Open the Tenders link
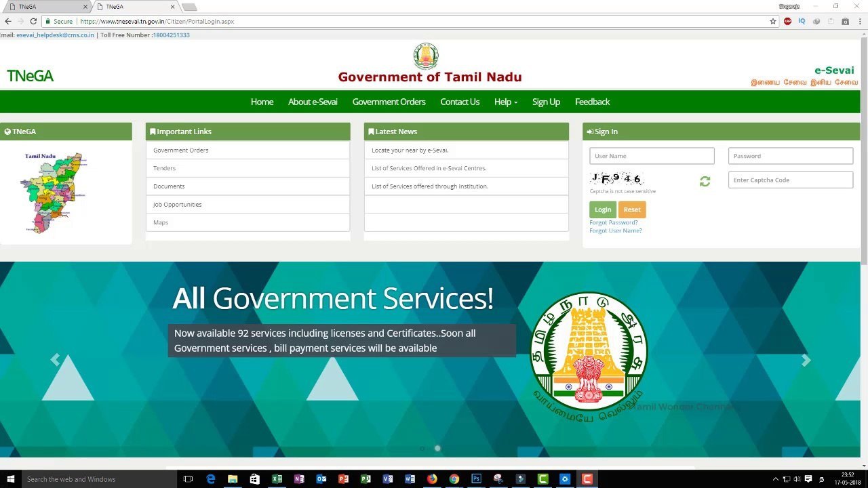Viewport: 868px width, 488px height. pyautogui.click(x=164, y=168)
